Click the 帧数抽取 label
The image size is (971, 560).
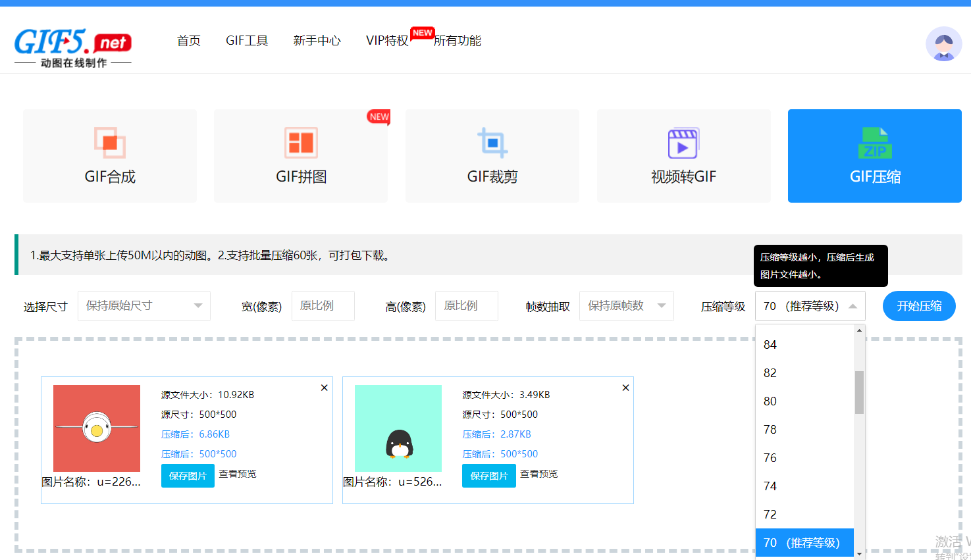[548, 307]
